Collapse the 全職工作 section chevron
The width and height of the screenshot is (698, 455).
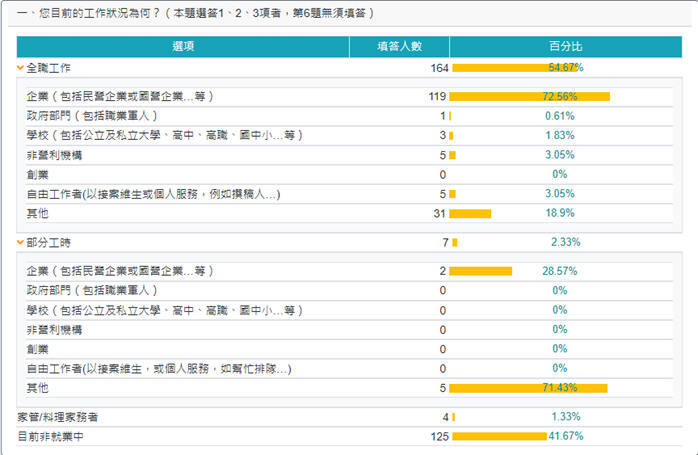pos(21,67)
